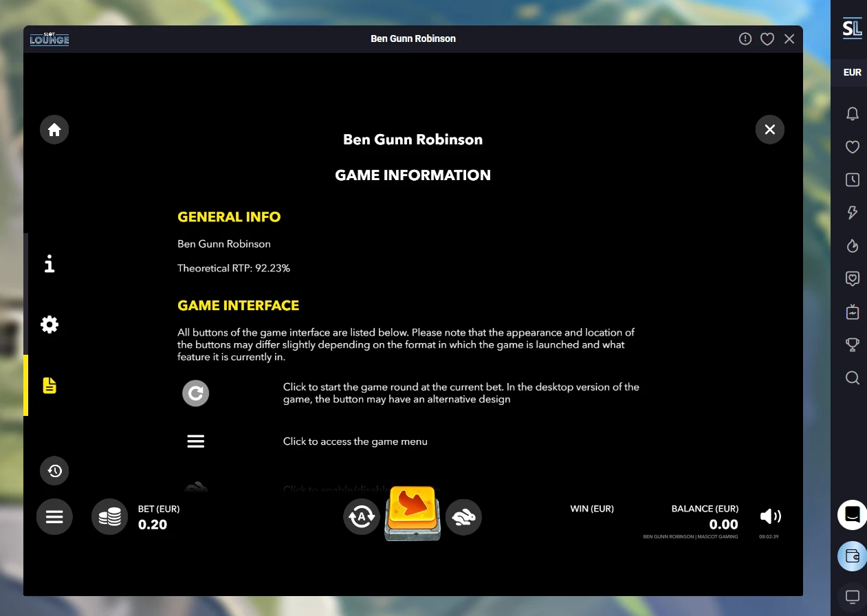Open the heart chat bubble icon

(853, 278)
